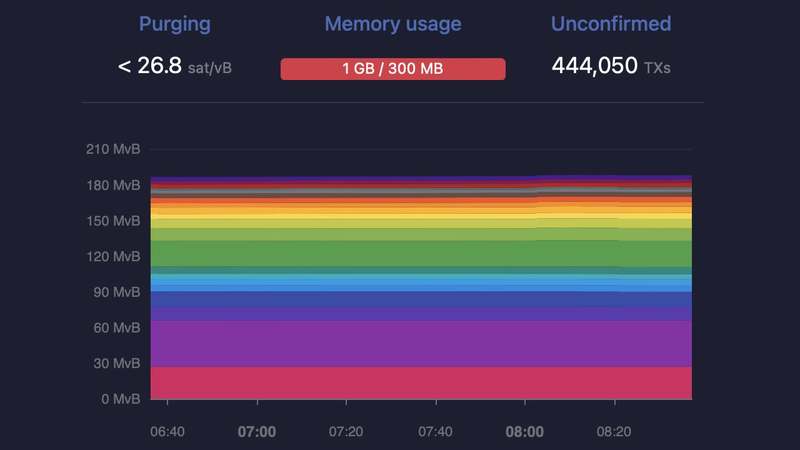This screenshot has height=450, width=800.
Task: Click the 06:40 time axis label
Action: pyautogui.click(x=167, y=432)
